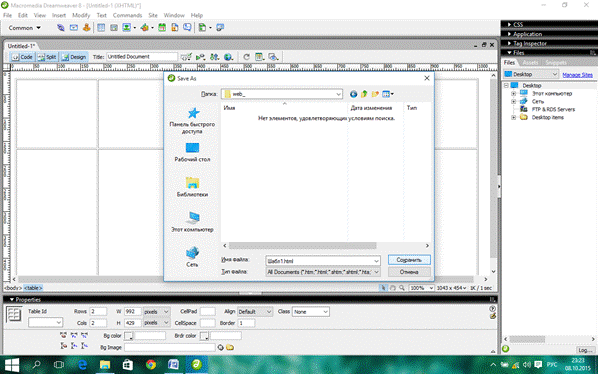The width and height of the screenshot is (598, 374).
Task: Open the Commands menu
Action: 127,15
